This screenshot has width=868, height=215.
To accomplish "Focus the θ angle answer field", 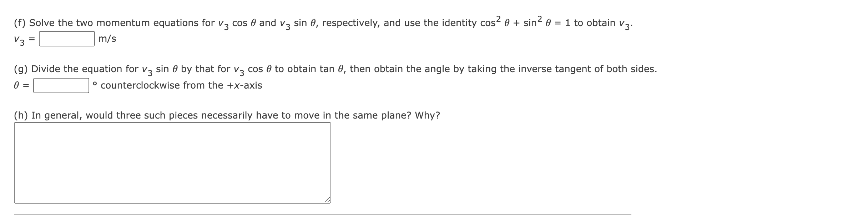I will [61, 86].
